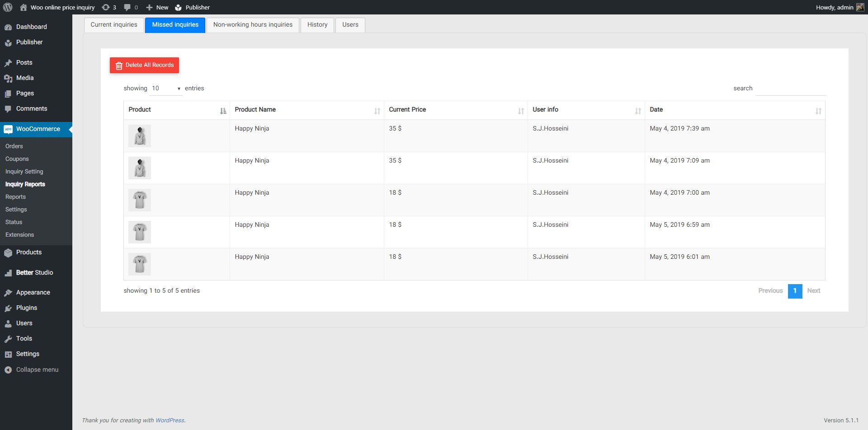Image resolution: width=868 pixels, height=430 pixels.
Task: Sort by Product Name column sort icon
Action: point(377,111)
